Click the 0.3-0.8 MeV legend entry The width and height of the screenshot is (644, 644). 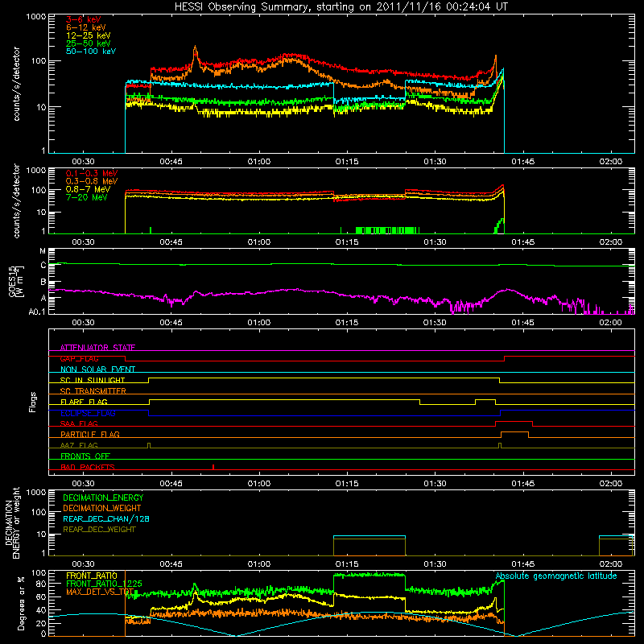(x=92, y=181)
